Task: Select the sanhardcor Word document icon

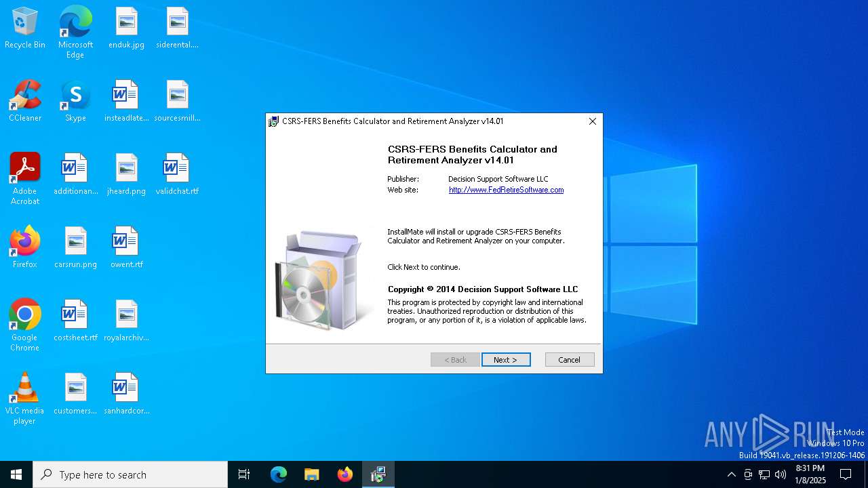Action: 126,394
